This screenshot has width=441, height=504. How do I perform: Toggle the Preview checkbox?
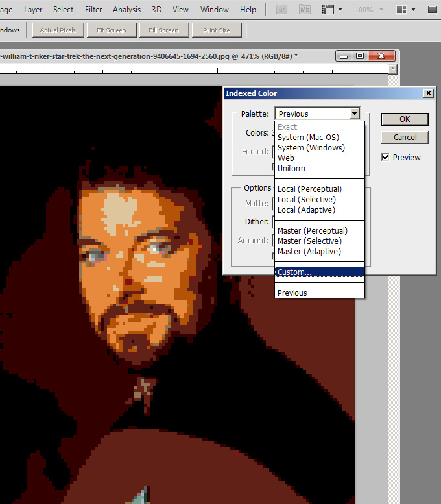tap(385, 157)
